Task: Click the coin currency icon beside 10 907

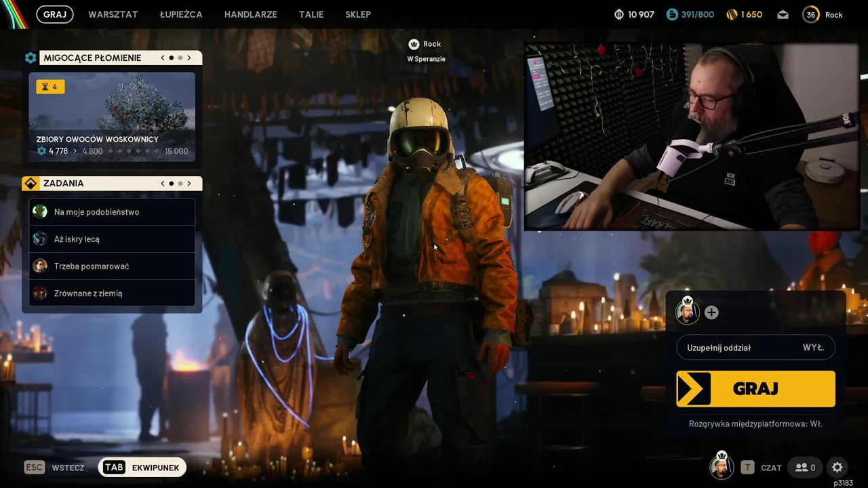Action: tap(618, 14)
